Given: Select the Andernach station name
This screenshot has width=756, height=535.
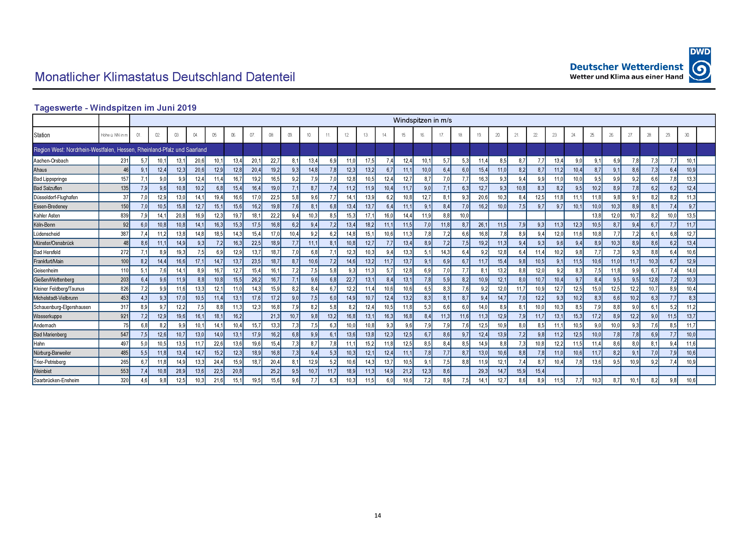Looking at the screenshot, I should pos(45,325).
